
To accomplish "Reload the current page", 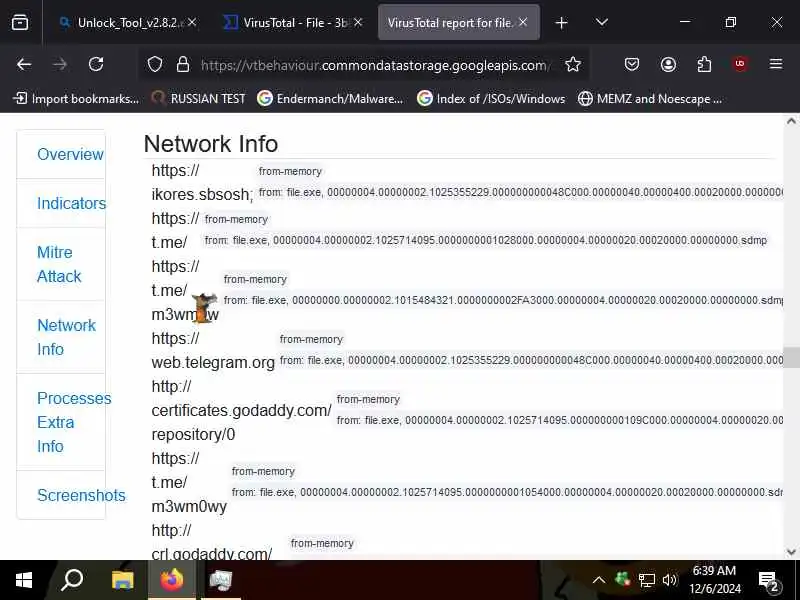I will [96, 64].
